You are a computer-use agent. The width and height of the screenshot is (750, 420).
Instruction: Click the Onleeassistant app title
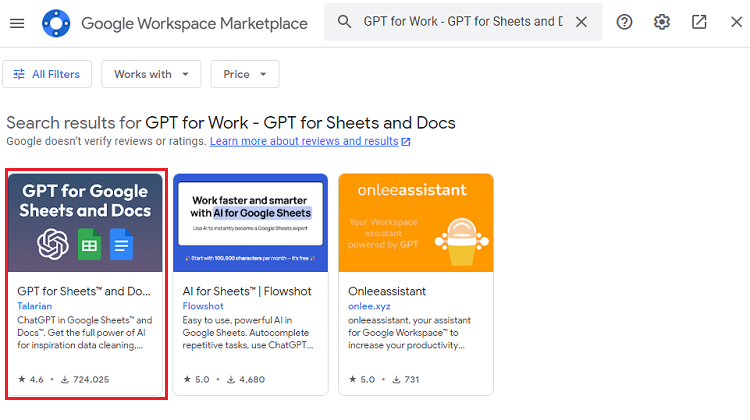point(387,291)
